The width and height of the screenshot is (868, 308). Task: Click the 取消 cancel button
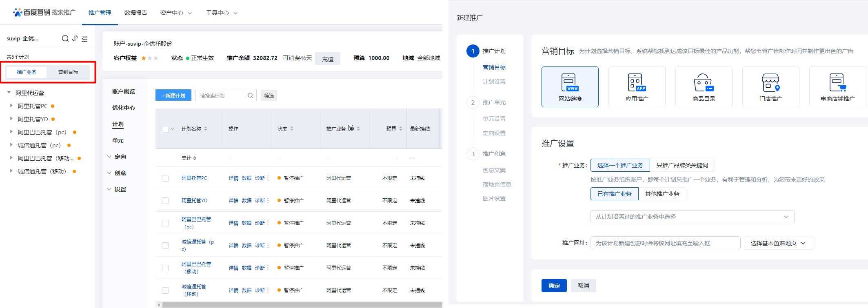[584, 286]
